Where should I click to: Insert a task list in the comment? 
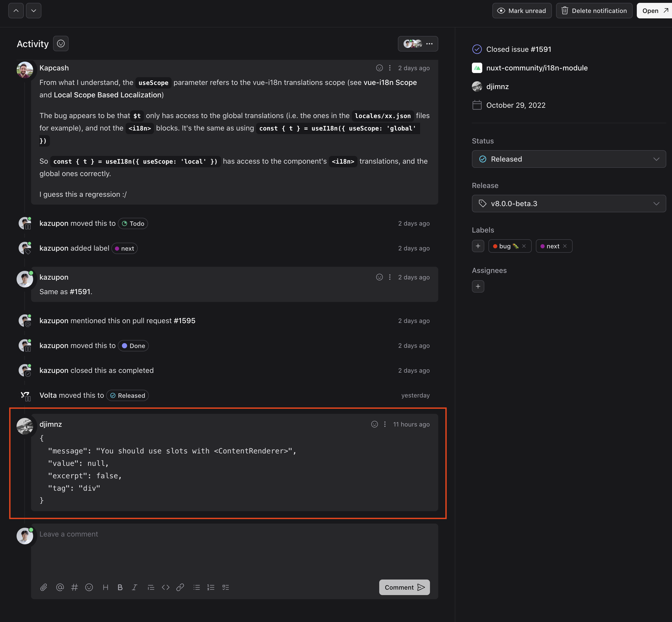coord(226,587)
